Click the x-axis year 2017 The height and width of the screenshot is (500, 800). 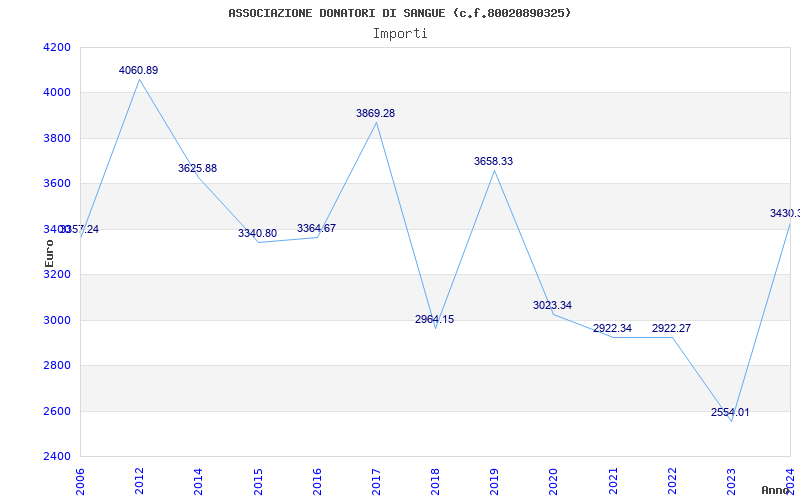pyautogui.click(x=376, y=481)
